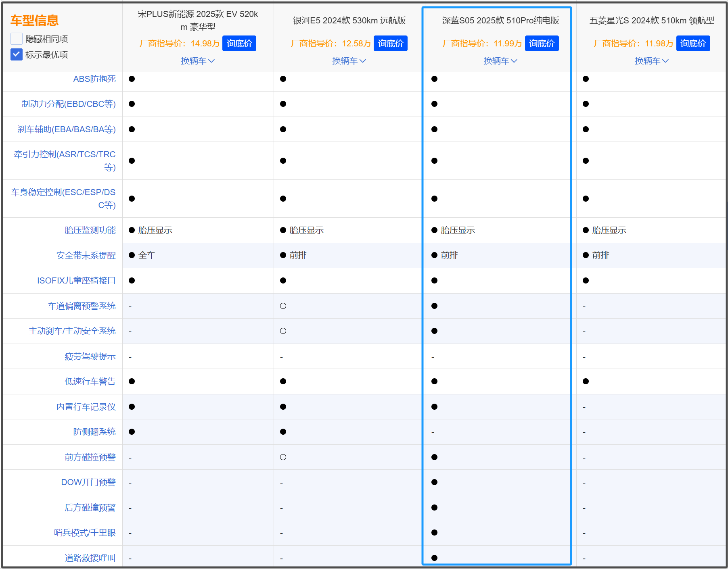Open the 刹车辅助(EBA/BAS/BA等) link
The height and width of the screenshot is (569, 728).
(67, 129)
